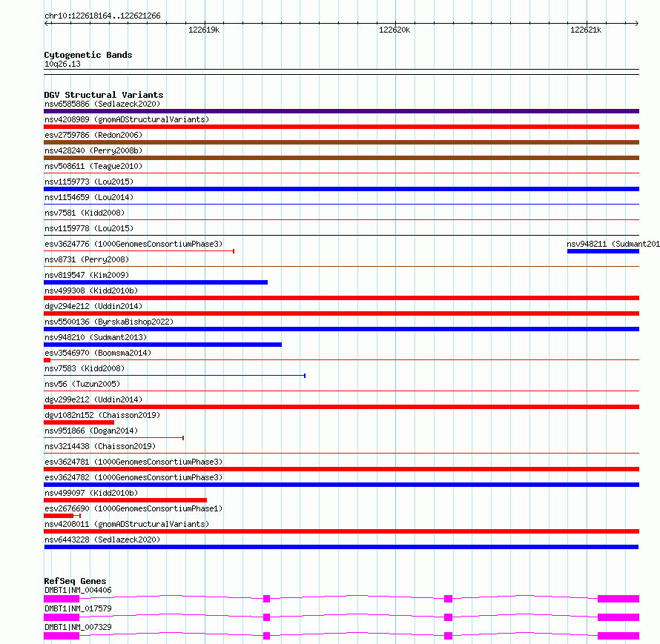
Task: Click the blue nsv948210 variant bar
Action: [163, 345]
